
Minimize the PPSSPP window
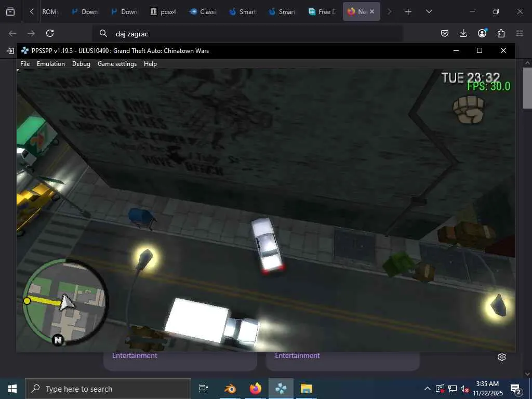(456, 50)
